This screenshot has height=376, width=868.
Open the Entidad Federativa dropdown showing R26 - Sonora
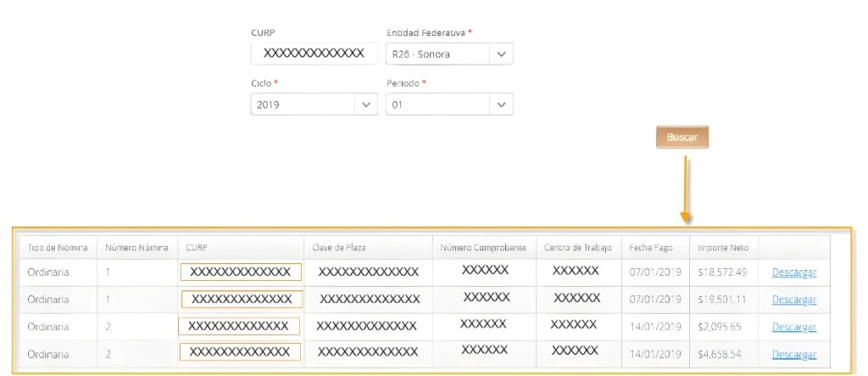click(449, 54)
